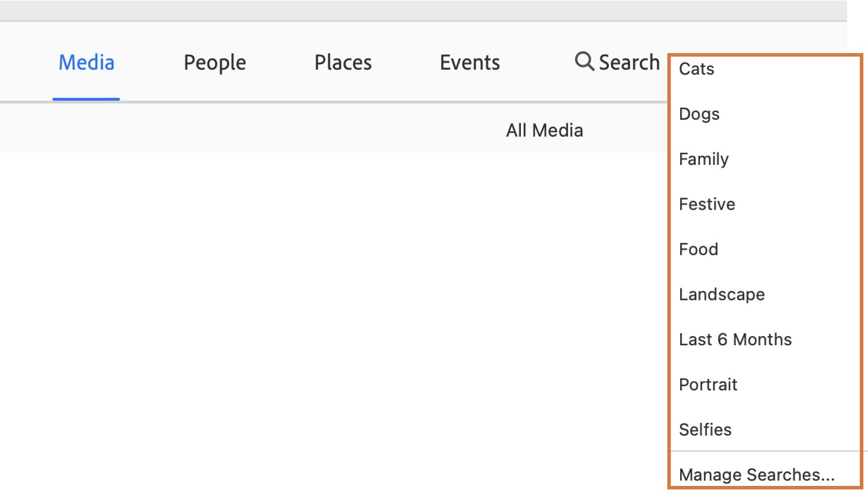Choose the Last 6 Months search
Viewport: 868px width, 497px height.
tap(735, 339)
